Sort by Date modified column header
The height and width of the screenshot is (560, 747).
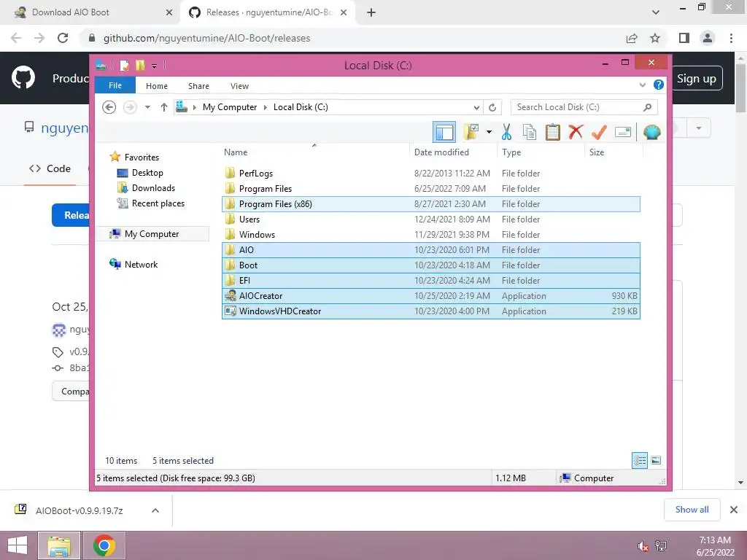453,152
